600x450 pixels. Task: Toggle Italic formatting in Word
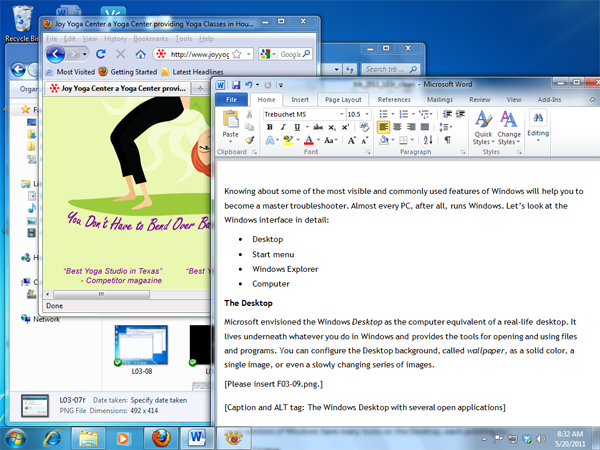[283, 127]
